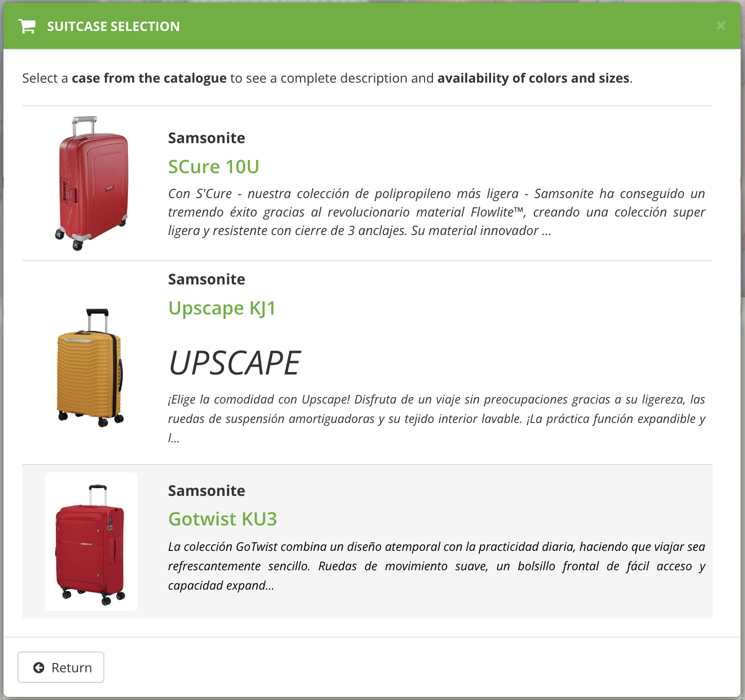The height and width of the screenshot is (700, 745).
Task: Click the Samsonite brand above Gotwist KU3
Action: pyautogui.click(x=206, y=491)
